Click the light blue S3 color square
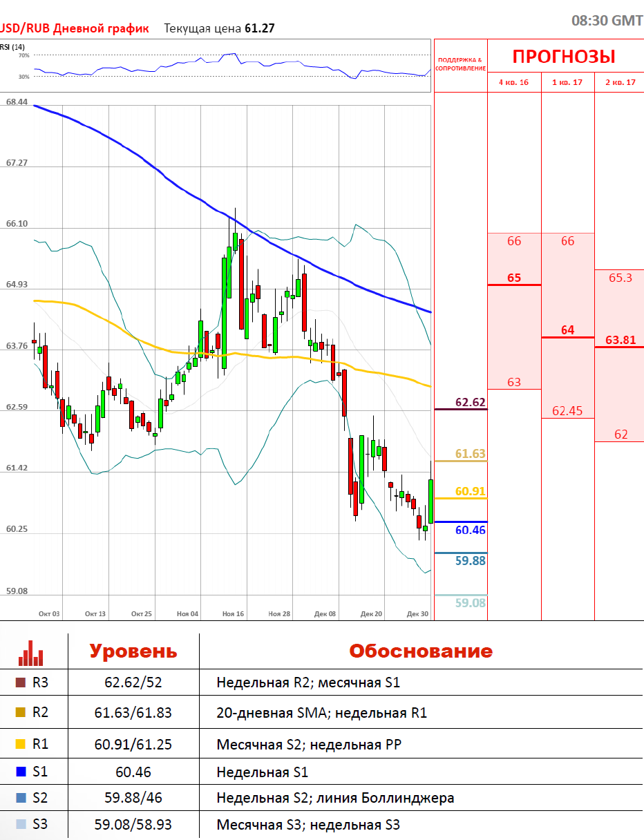The height and width of the screenshot is (840, 644). [x=20, y=824]
